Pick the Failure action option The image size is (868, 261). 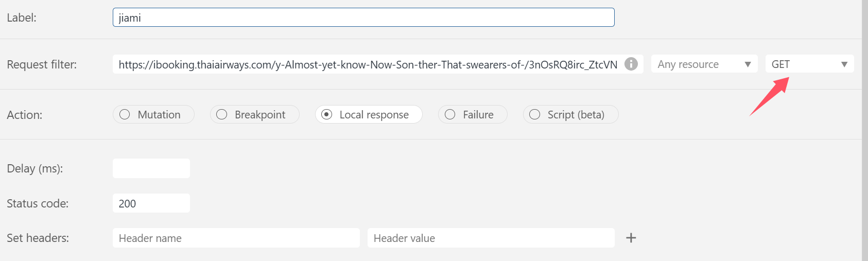click(450, 114)
